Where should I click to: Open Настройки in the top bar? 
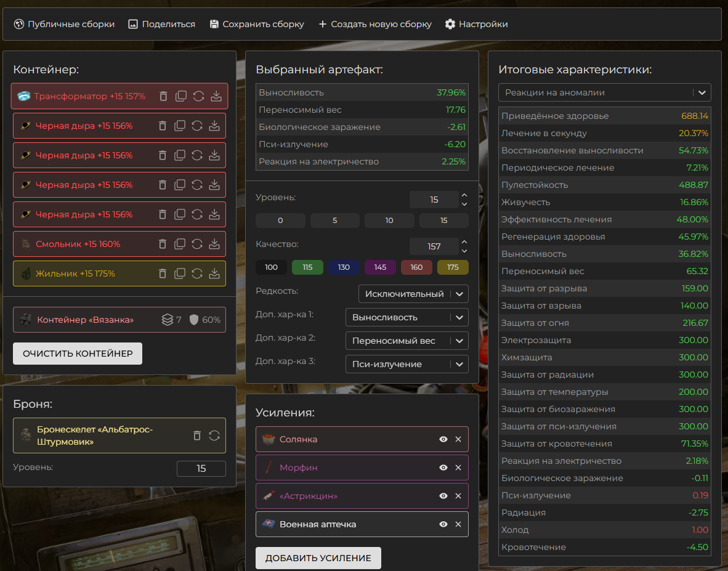[476, 24]
